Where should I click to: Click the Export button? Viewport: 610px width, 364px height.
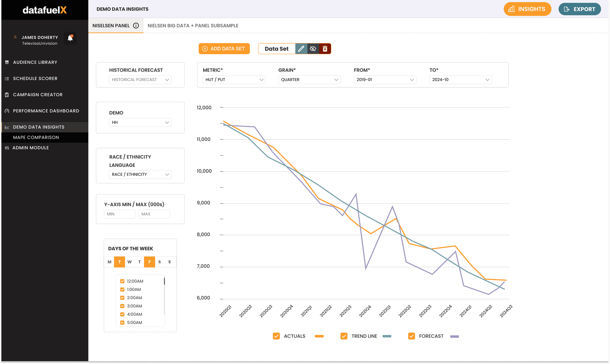pos(580,9)
